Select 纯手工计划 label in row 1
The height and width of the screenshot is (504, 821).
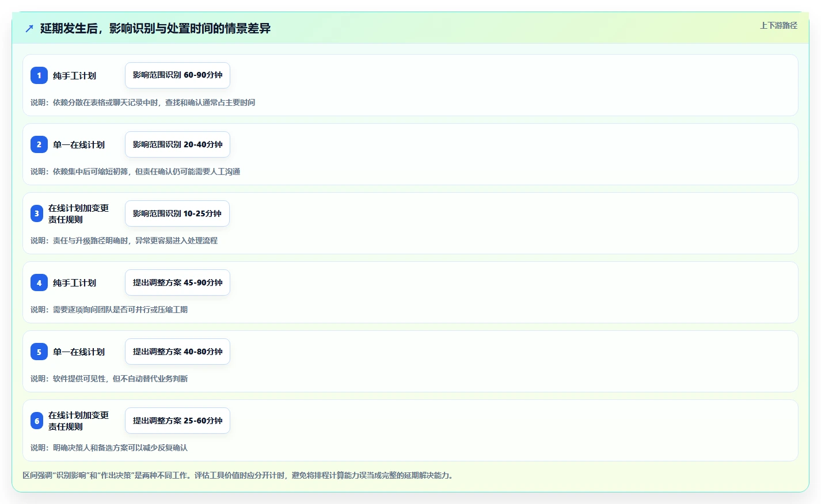(x=74, y=75)
